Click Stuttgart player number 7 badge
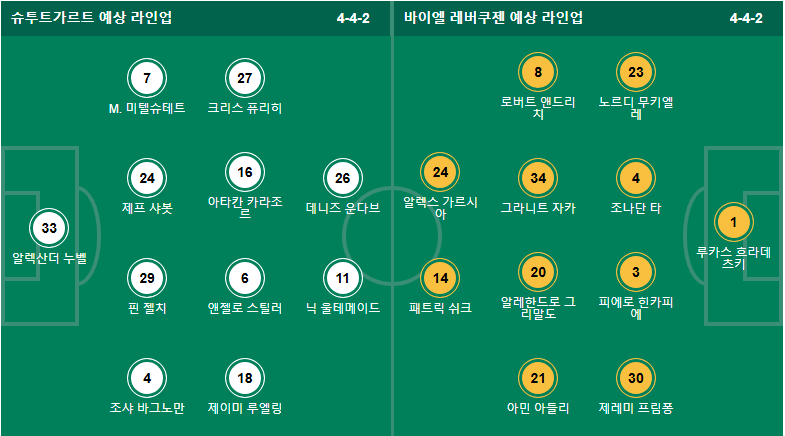 [x=147, y=78]
